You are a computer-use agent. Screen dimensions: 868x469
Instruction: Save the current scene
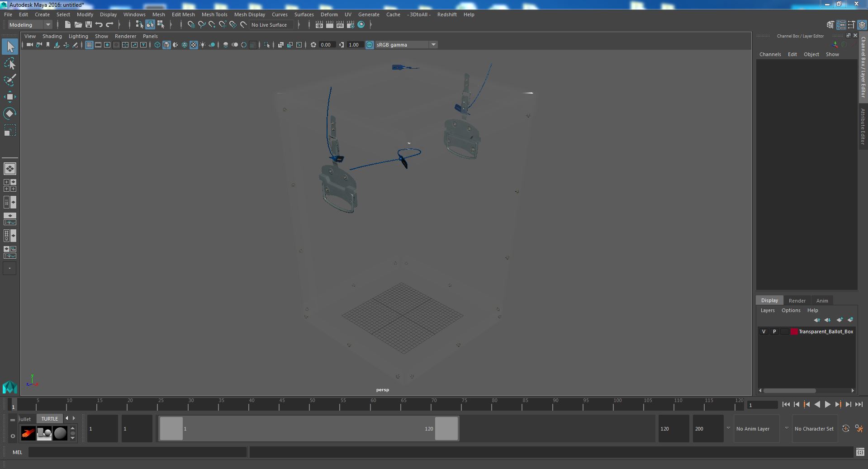click(89, 25)
